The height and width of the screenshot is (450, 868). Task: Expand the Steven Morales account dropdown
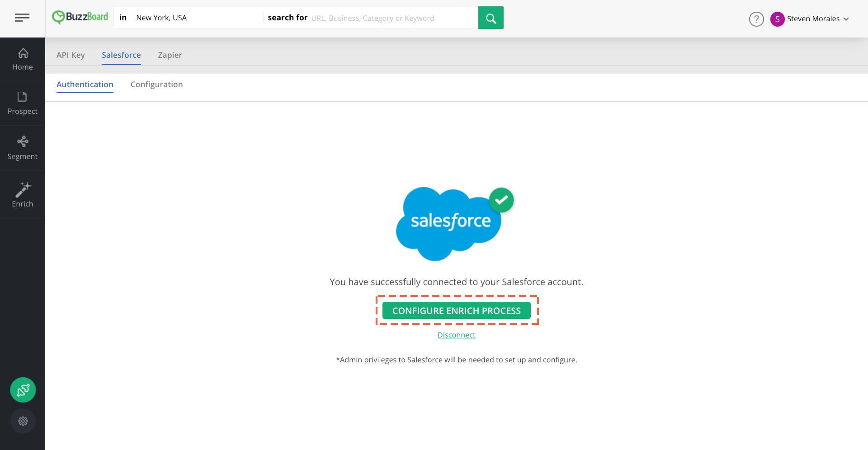tap(846, 19)
